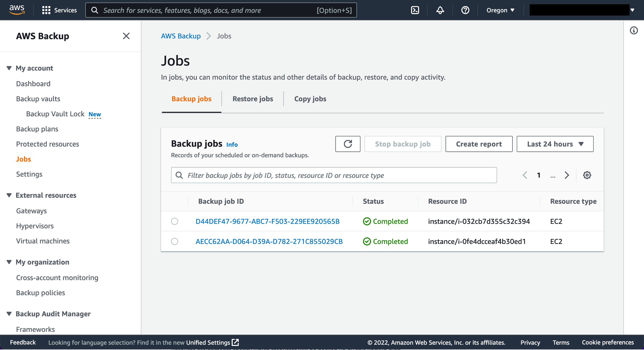Image resolution: width=644 pixels, height=350 pixels.
Task: Click the New badge beside Backup Vault Lock
Action: pos(95,114)
